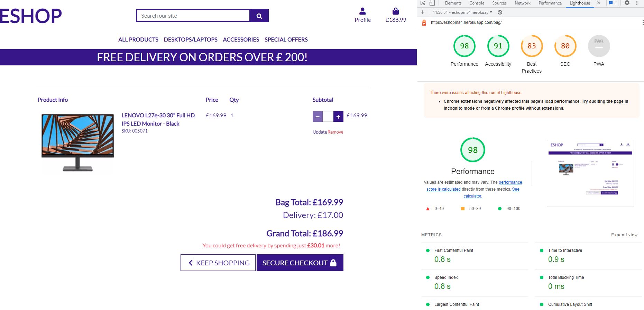Increase quantity with the plus button
This screenshot has height=310, width=644.
(338, 117)
